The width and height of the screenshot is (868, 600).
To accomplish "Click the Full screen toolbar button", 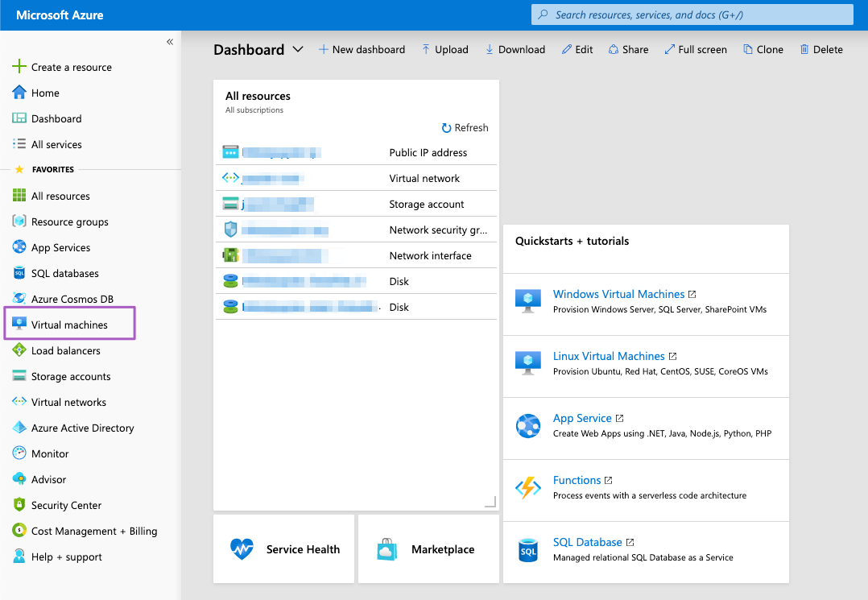I will pos(696,49).
